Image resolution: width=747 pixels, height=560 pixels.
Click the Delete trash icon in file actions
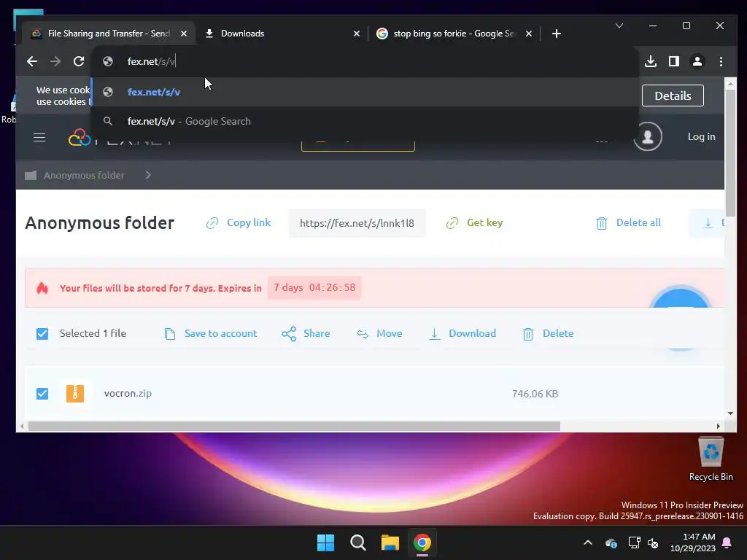tap(528, 334)
